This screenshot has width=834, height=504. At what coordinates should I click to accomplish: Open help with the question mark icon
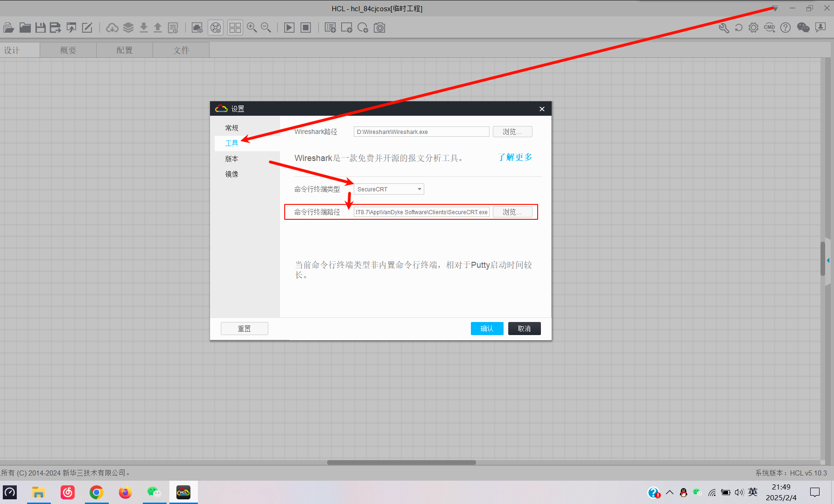[x=785, y=28]
